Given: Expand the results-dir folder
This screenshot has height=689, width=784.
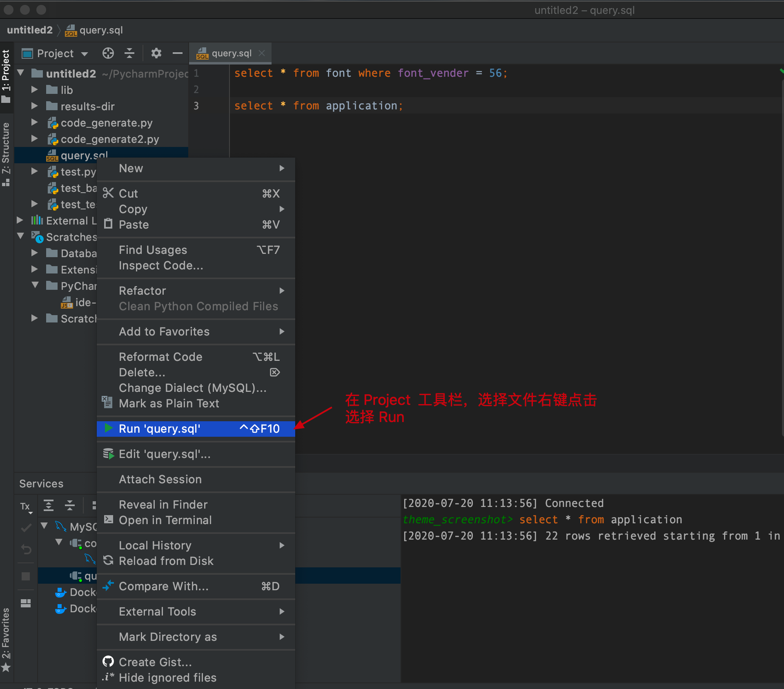Looking at the screenshot, I should [x=35, y=106].
